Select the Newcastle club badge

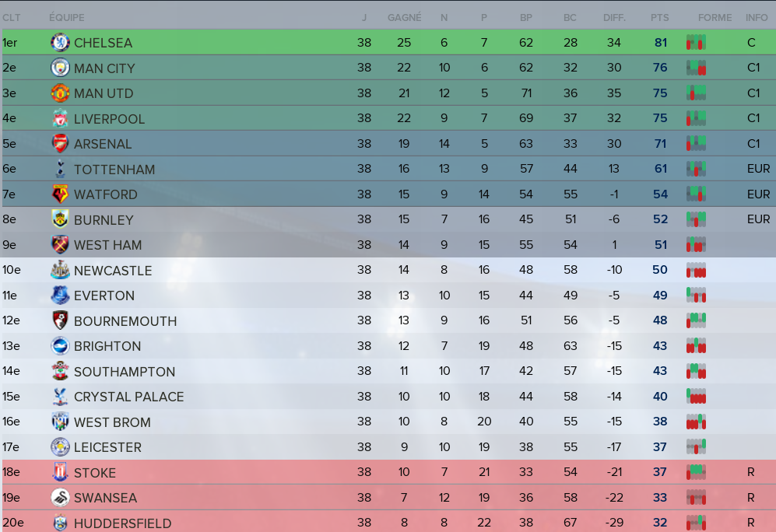point(60,270)
